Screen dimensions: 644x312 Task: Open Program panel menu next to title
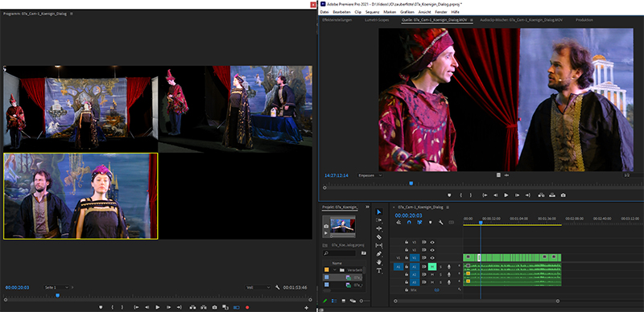coord(72,14)
